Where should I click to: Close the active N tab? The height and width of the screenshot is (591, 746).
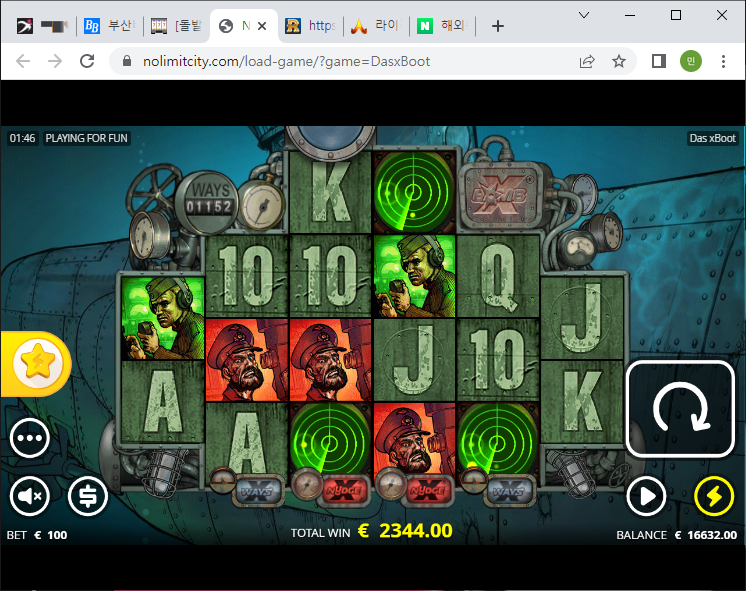tap(262, 26)
